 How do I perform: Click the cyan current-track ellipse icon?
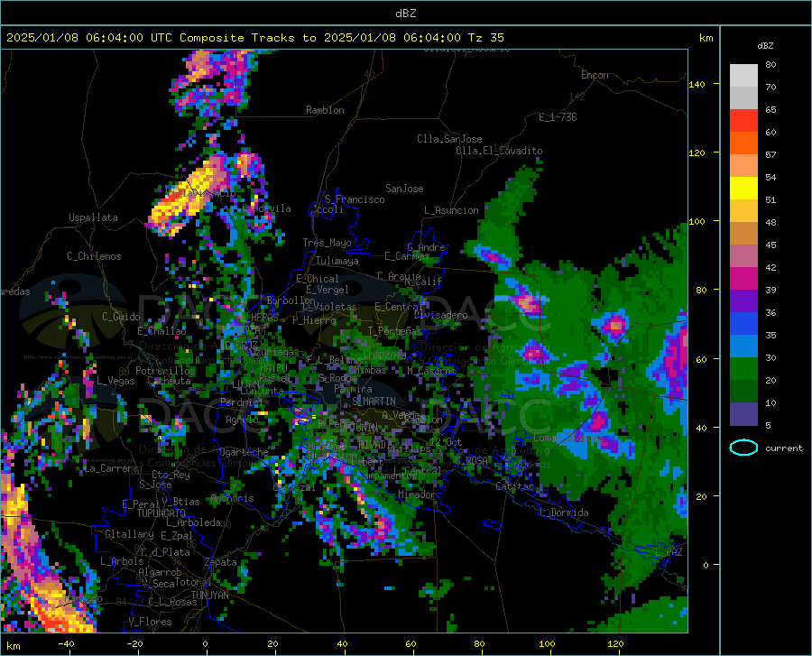tap(743, 448)
